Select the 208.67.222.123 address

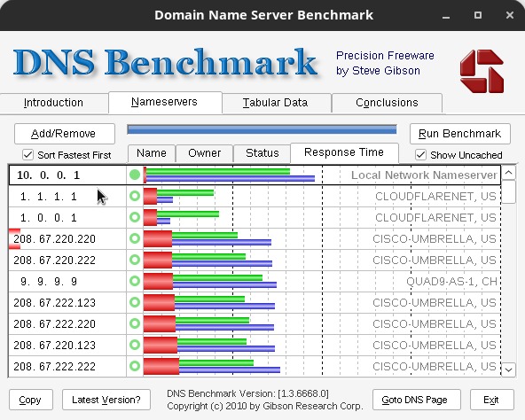pos(55,303)
